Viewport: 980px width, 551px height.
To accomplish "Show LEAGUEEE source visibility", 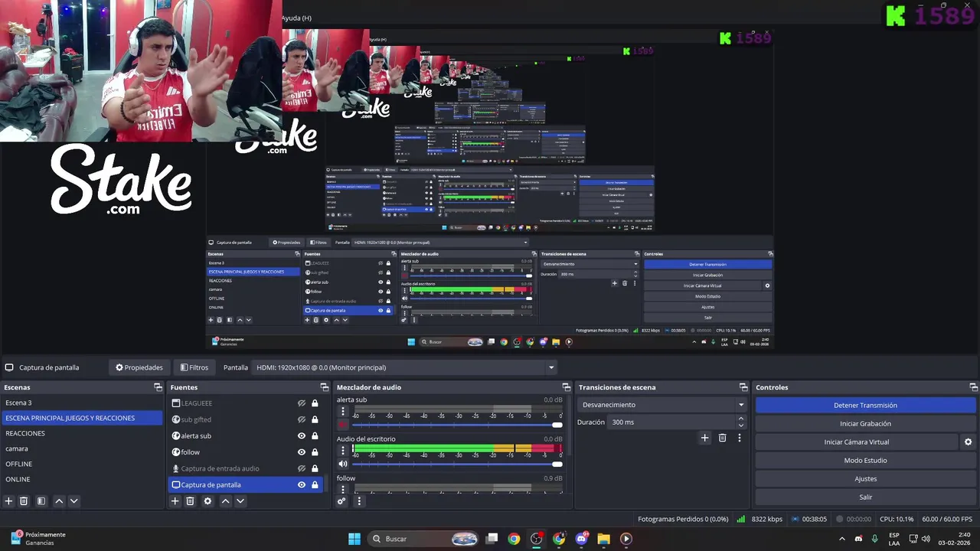I will (302, 403).
